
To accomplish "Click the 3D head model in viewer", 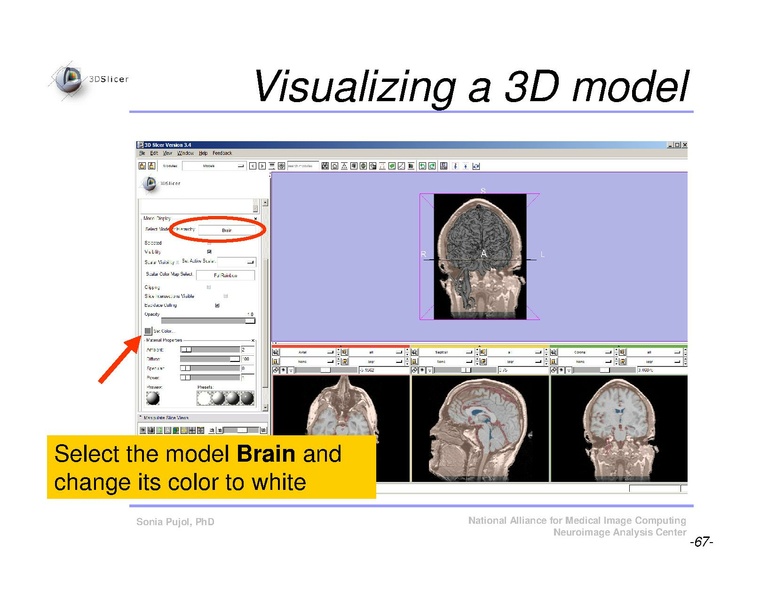I will (480, 256).
